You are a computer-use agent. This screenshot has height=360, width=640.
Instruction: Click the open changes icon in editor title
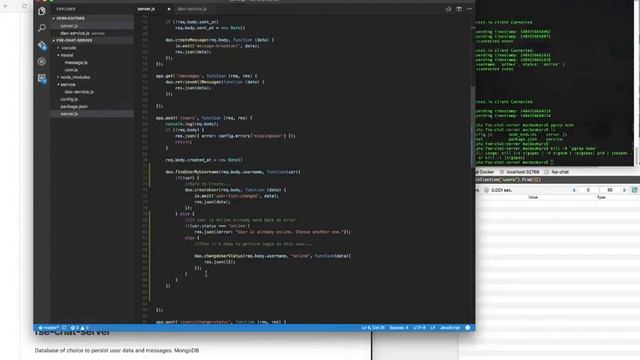coord(448,9)
